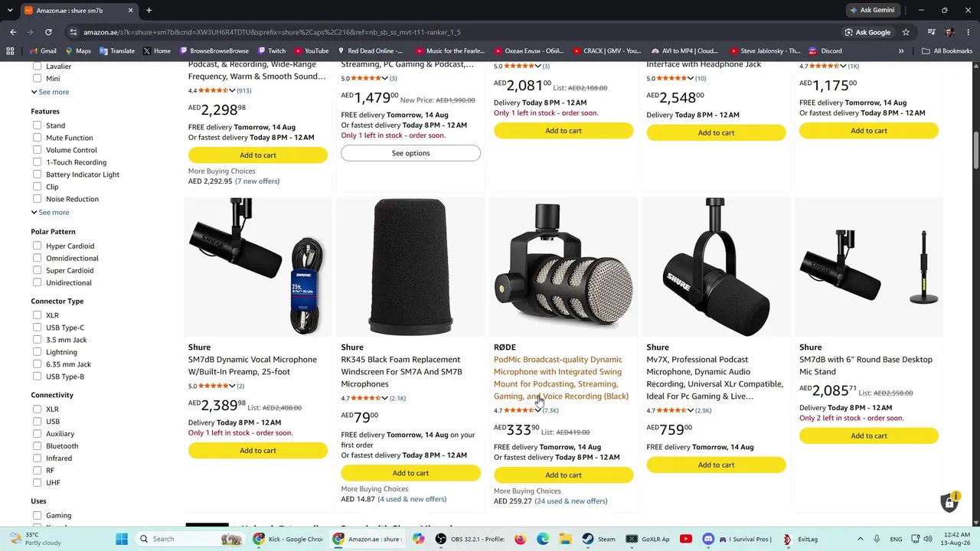
Task: Show hidden system tray icons
Action: pos(860,539)
